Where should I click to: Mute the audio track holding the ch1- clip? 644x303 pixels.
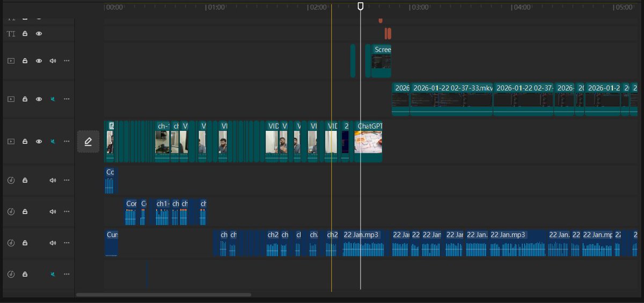click(x=53, y=211)
